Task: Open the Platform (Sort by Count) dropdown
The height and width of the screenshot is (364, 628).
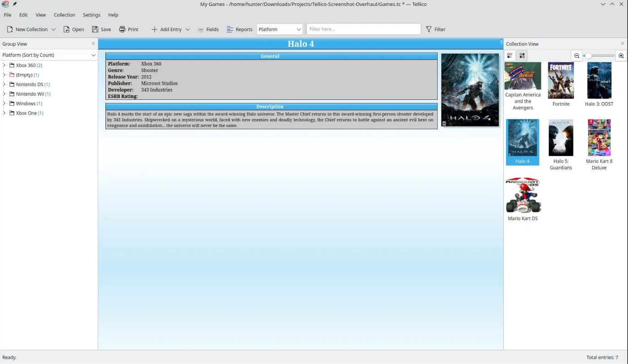Action: [49, 55]
